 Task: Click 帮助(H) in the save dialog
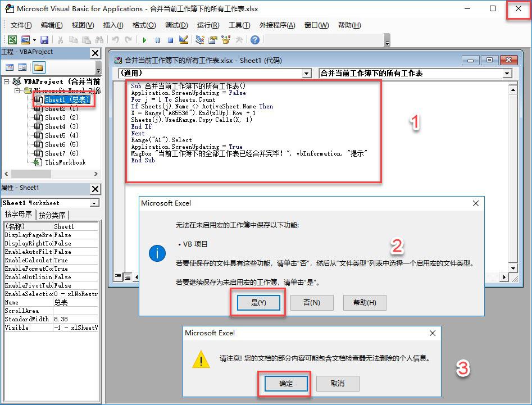[x=365, y=303]
